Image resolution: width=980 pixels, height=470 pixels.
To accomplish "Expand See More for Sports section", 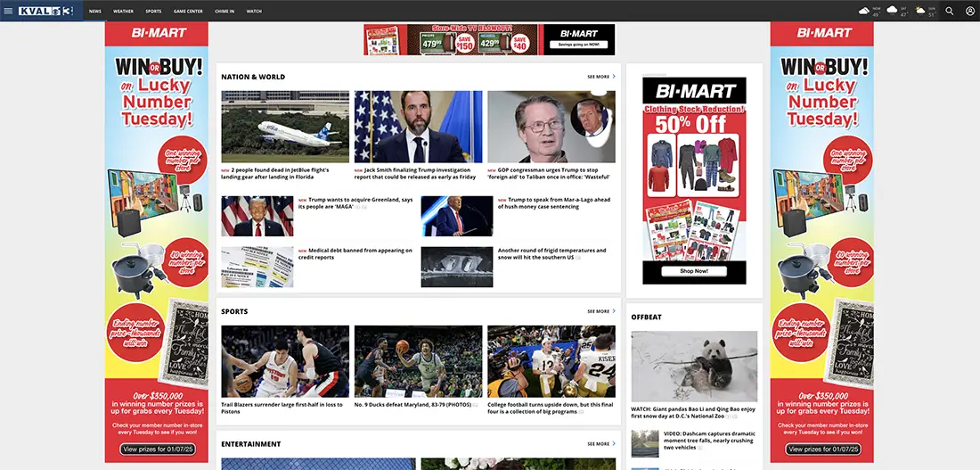I will pyautogui.click(x=601, y=311).
